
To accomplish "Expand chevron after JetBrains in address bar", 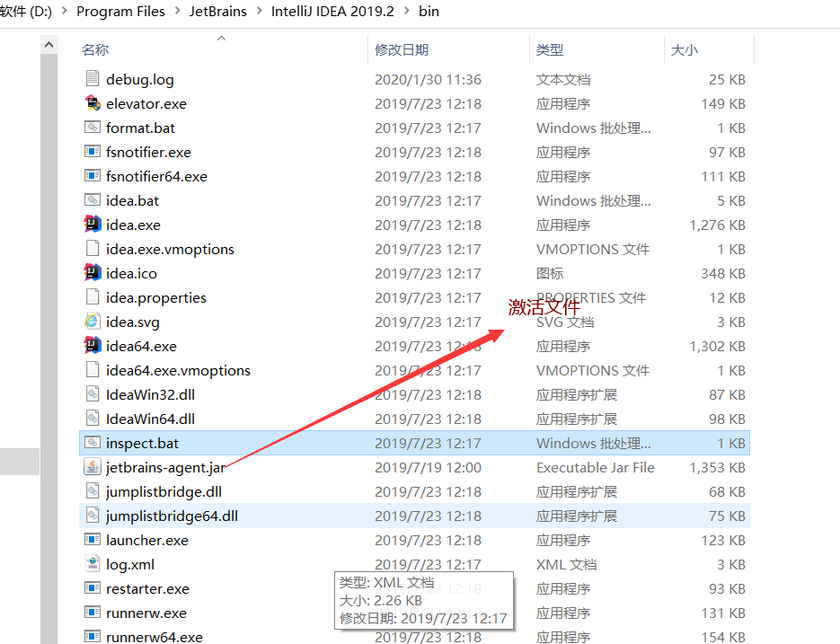I will [x=260, y=11].
